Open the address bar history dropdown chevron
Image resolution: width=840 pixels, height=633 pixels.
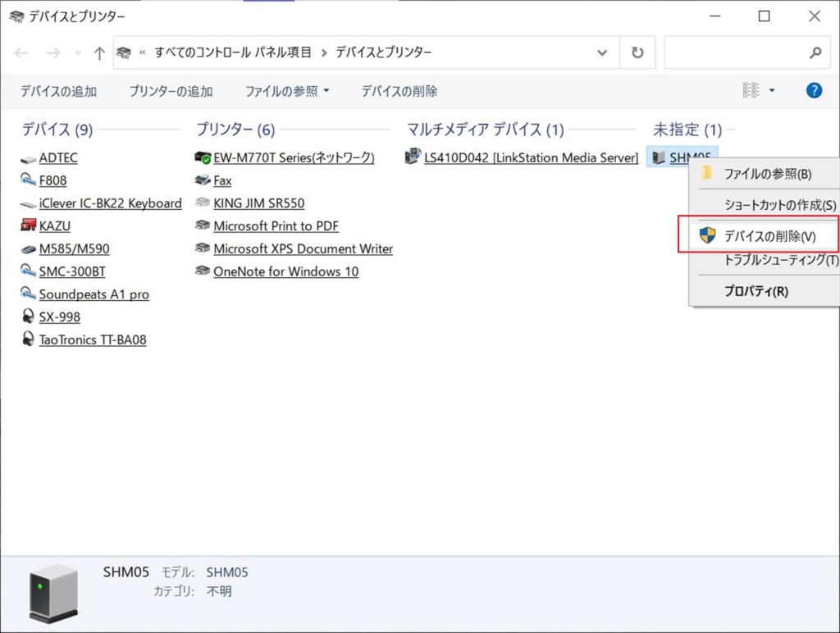coord(602,52)
